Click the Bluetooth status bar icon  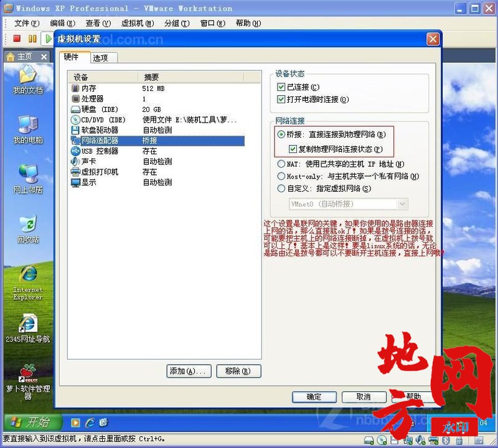(x=446, y=440)
